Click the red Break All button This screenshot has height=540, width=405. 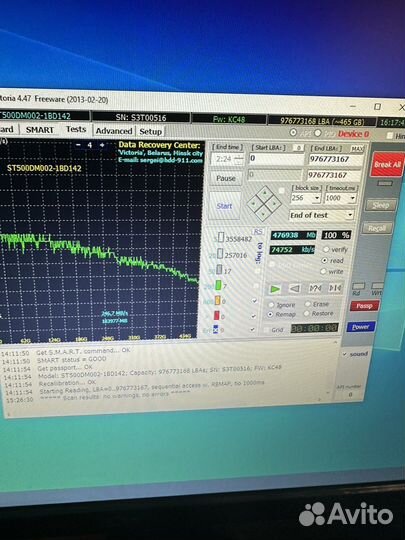(x=388, y=164)
